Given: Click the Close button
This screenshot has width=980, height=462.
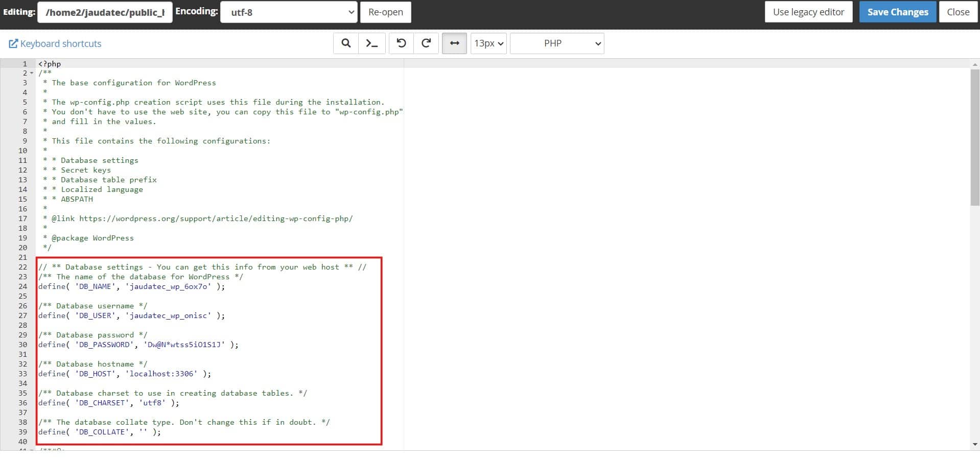Looking at the screenshot, I should point(958,12).
